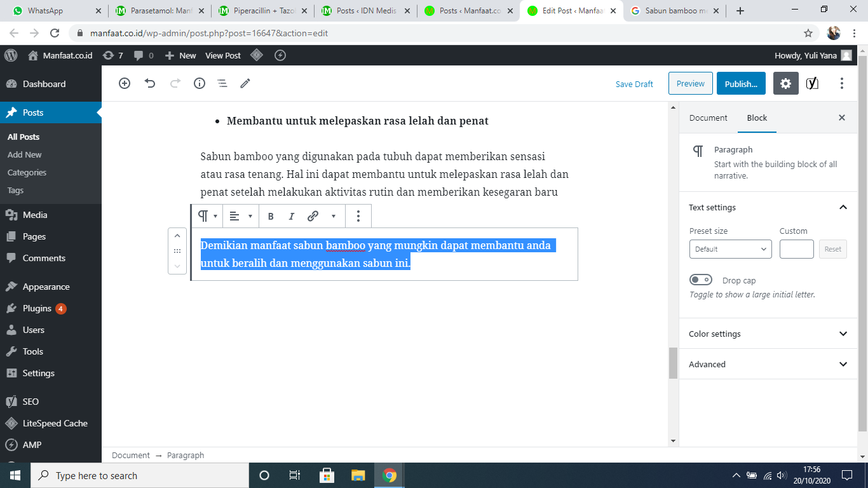Insert a link with chain icon
The image size is (868, 488).
[x=313, y=216]
